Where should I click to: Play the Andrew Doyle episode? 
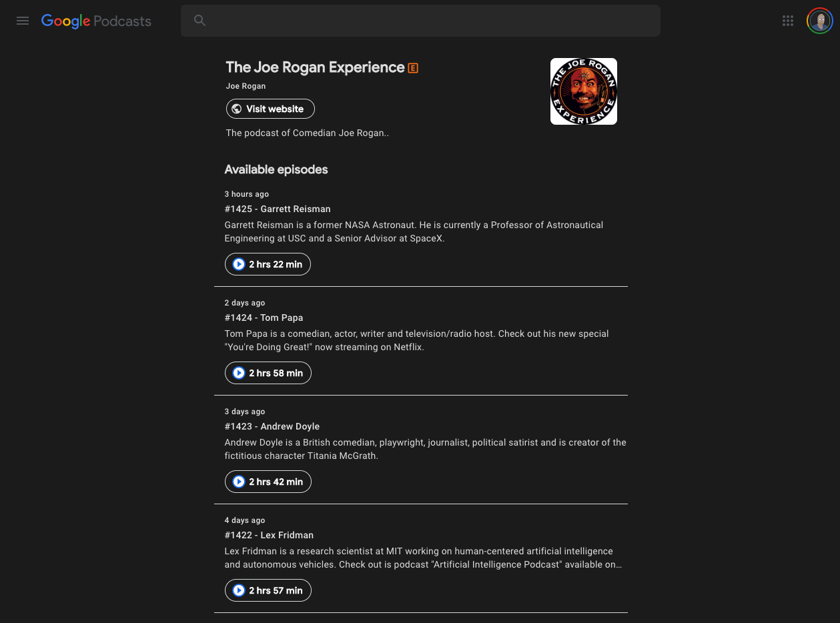(x=268, y=482)
